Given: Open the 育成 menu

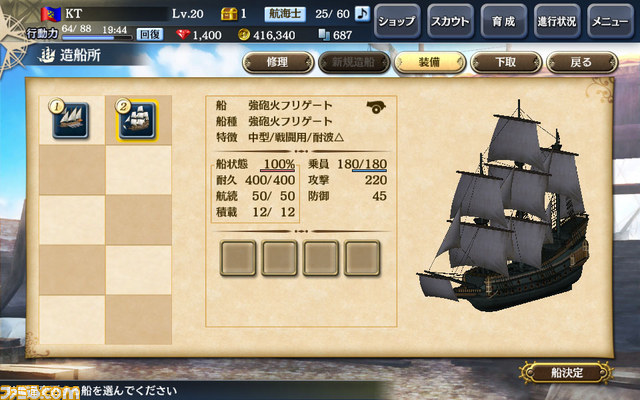Looking at the screenshot, I should coord(504,21).
